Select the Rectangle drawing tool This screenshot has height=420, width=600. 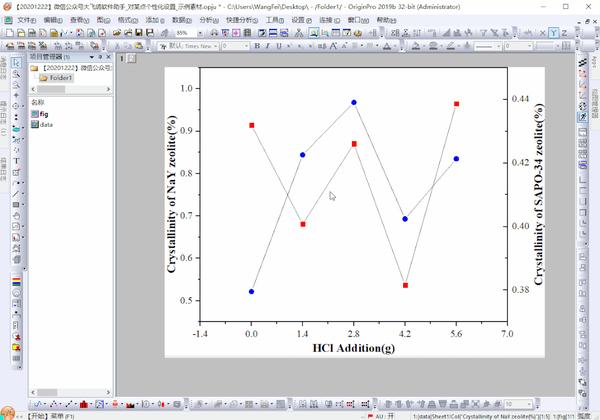click(x=16, y=205)
